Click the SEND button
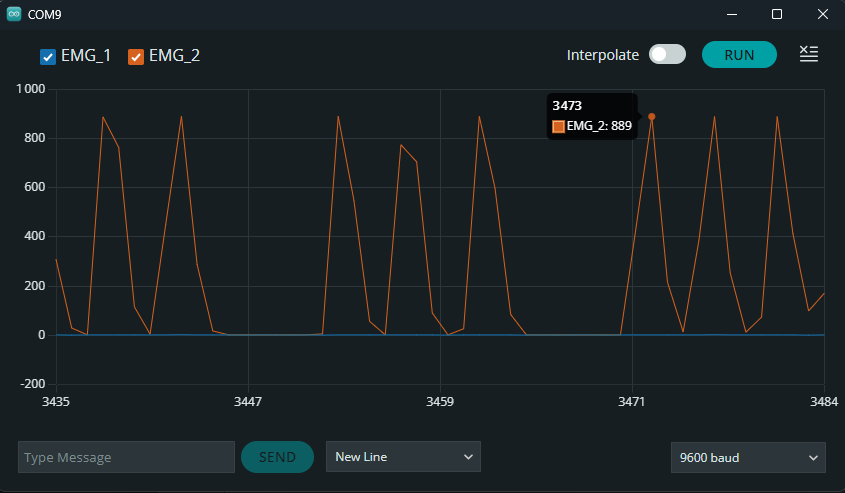 click(277, 457)
